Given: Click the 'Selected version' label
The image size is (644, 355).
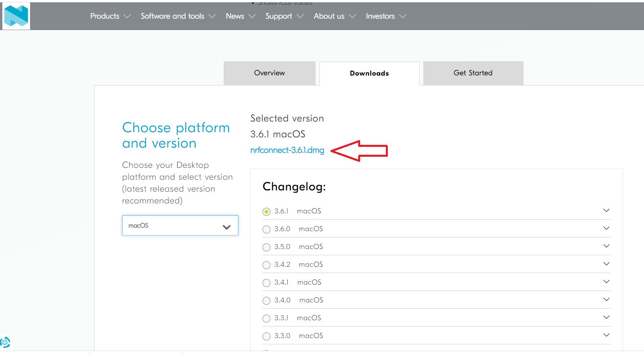Looking at the screenshot, I should coord(287,118).
